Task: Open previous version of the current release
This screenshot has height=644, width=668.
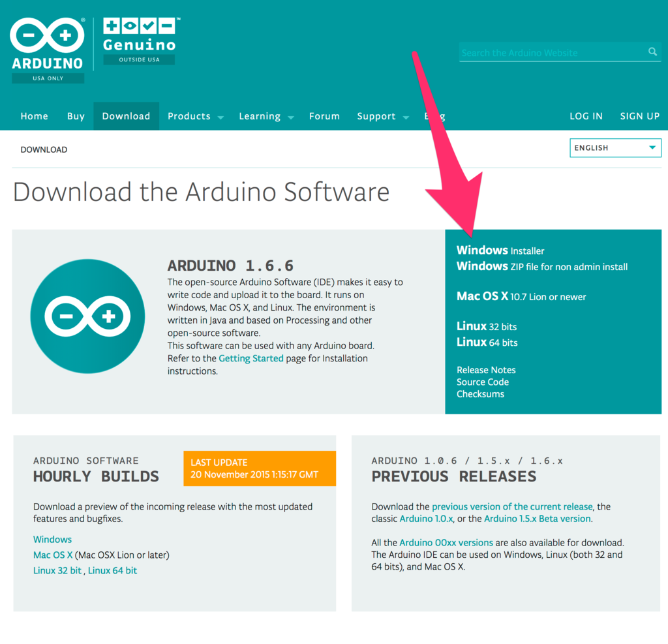Action: 512,506
